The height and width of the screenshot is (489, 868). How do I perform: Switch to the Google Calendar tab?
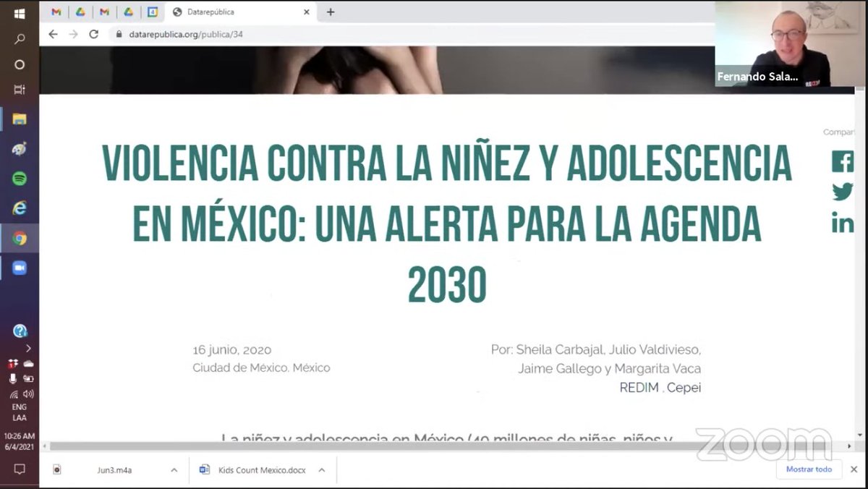tap(152, 12)
